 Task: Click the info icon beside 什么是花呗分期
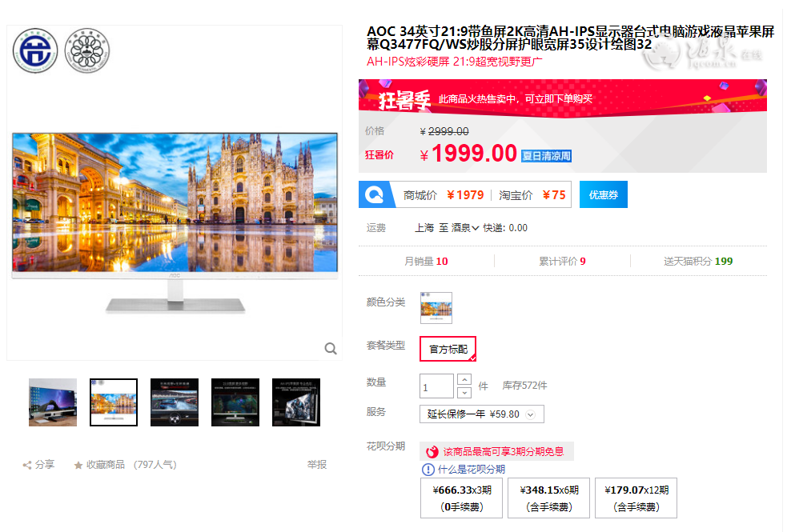click(x=428, y=470)
